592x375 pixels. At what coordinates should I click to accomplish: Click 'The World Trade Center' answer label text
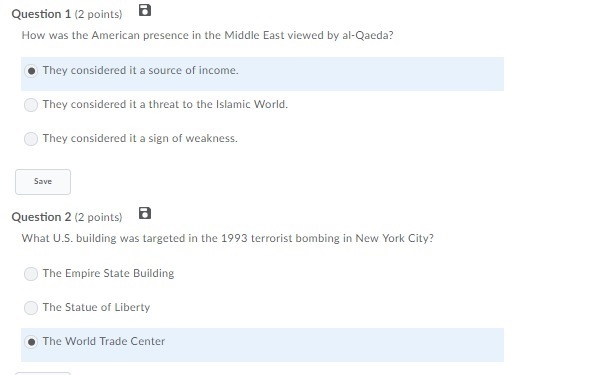(104, 341)
